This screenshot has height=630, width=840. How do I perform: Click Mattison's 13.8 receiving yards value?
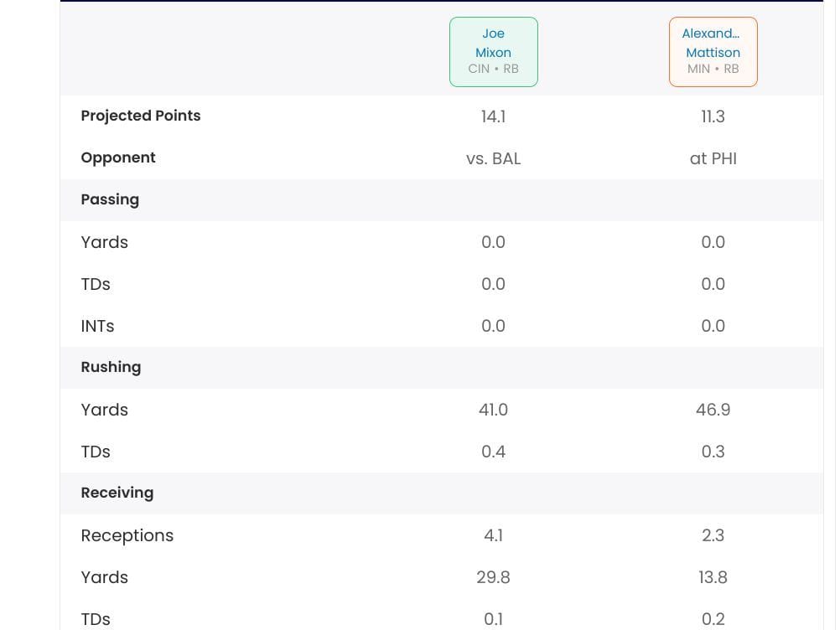click(x=713, y=577)
